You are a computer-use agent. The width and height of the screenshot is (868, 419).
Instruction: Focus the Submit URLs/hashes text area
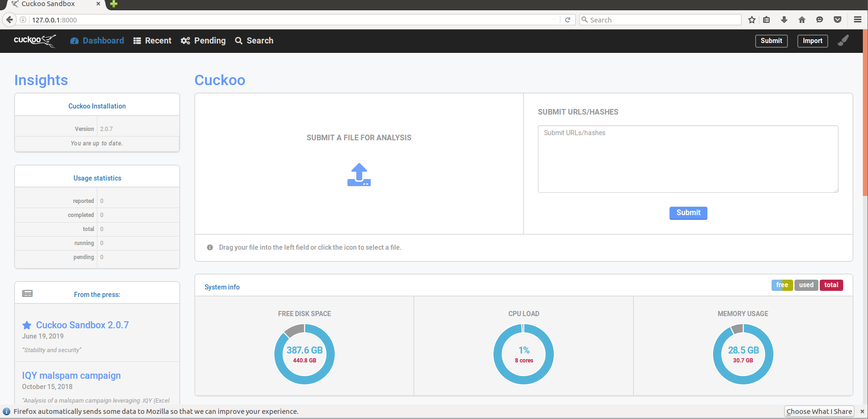[688, 159]
